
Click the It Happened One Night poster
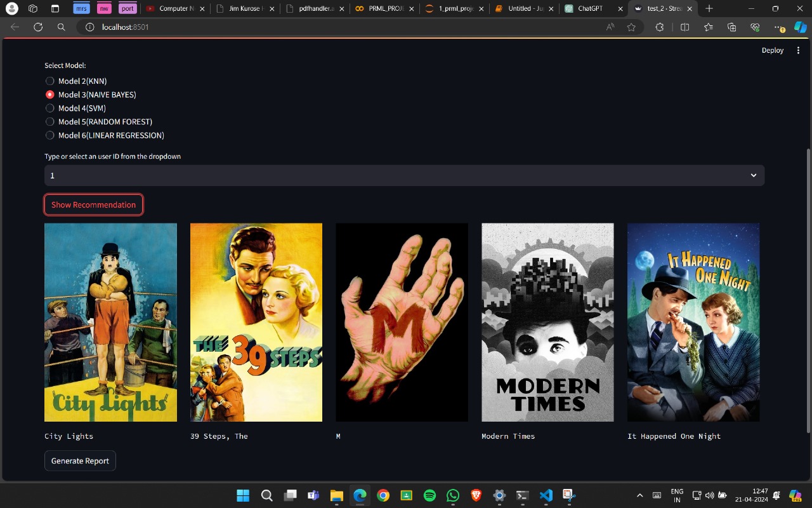pos(693,322)
